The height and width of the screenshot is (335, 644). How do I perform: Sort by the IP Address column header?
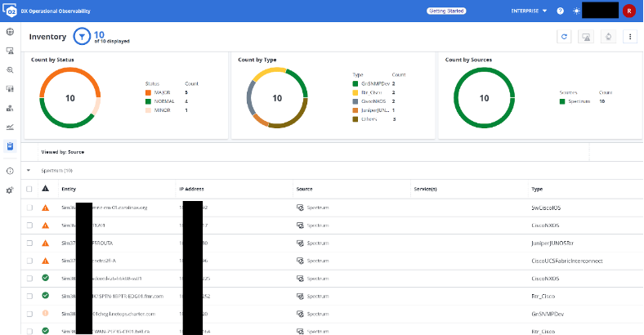(x=191, y=189)
